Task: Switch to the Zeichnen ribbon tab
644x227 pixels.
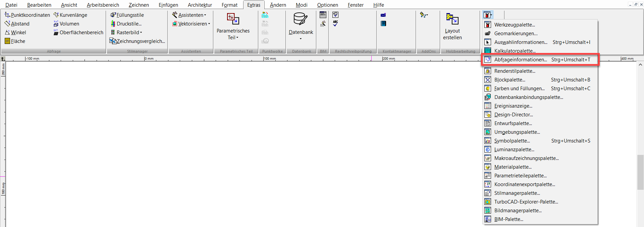Action: point(139,5)
